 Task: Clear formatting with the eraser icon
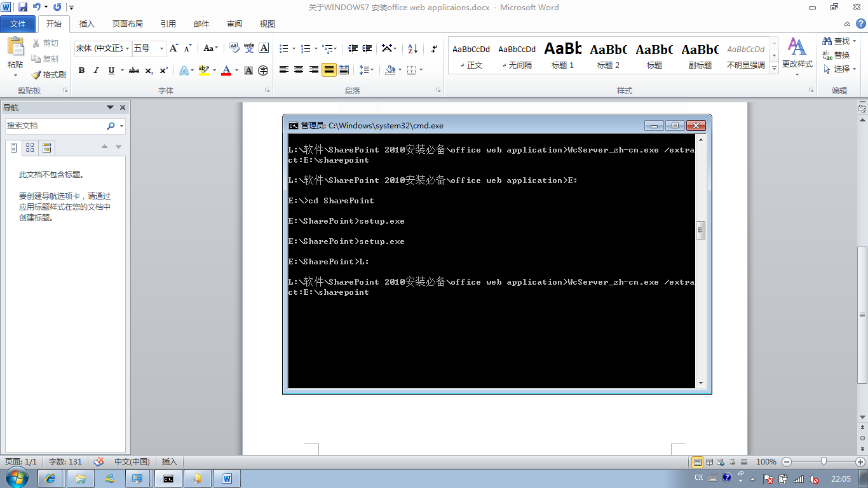233,48
